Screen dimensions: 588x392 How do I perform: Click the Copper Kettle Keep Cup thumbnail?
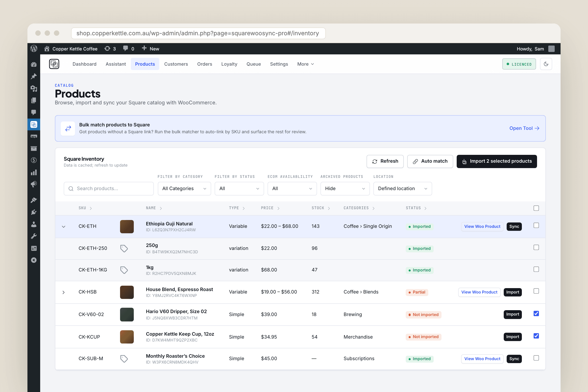[x=127, y=337]
